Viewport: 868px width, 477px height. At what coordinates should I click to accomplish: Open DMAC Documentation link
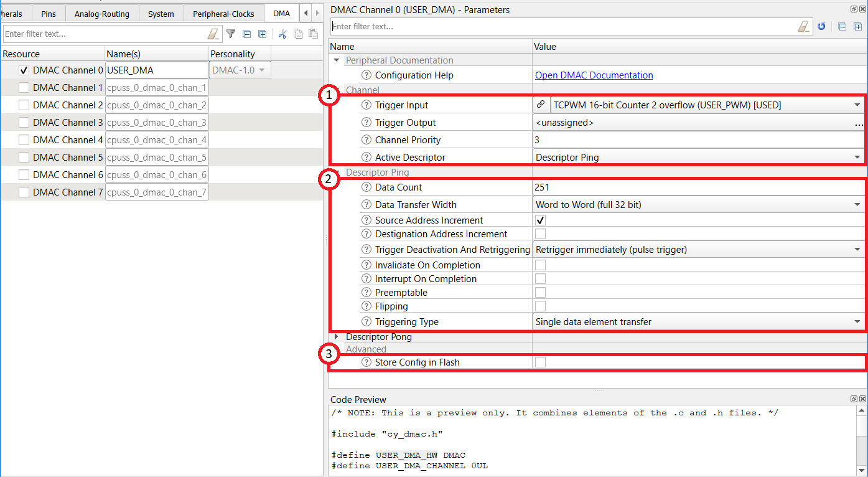point(594,75)
